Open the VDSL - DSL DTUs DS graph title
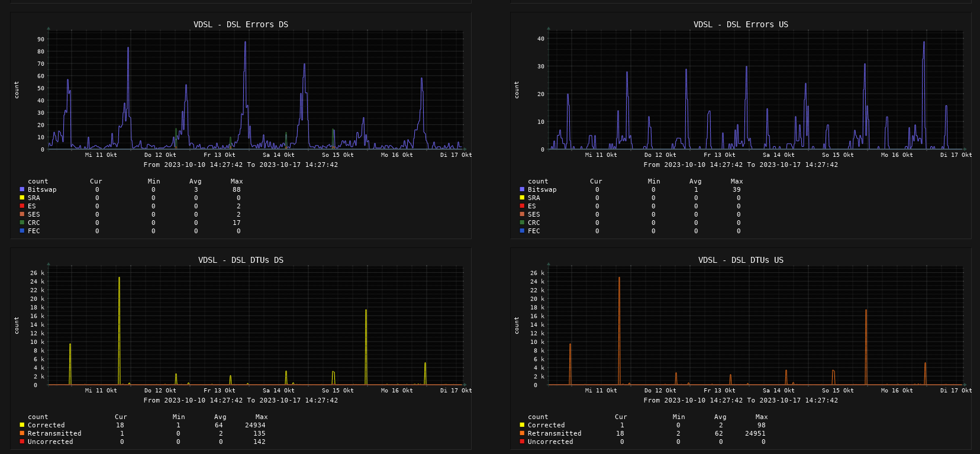Image resolution: width=980 pixels, height=454 pixels. coord(241,260)
